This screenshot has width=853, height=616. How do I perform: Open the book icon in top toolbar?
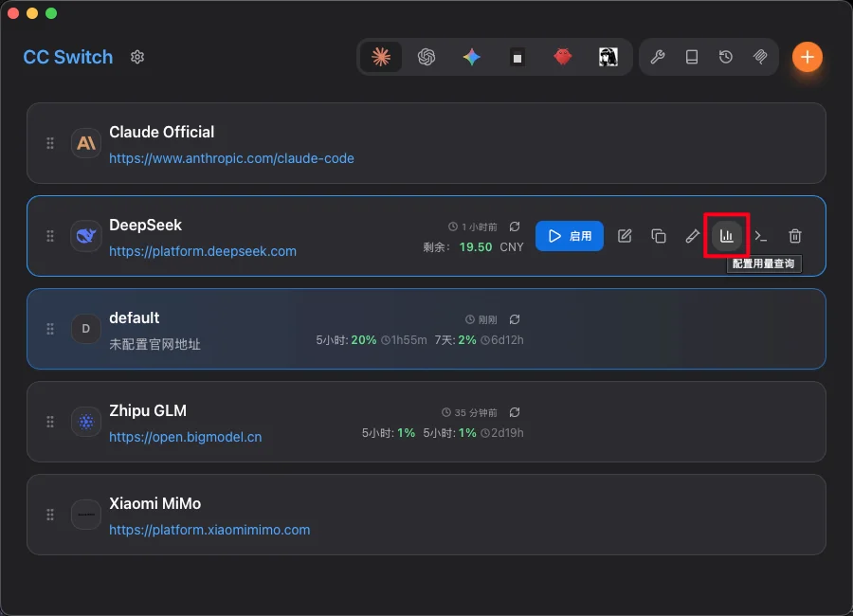tap(692, 57)
